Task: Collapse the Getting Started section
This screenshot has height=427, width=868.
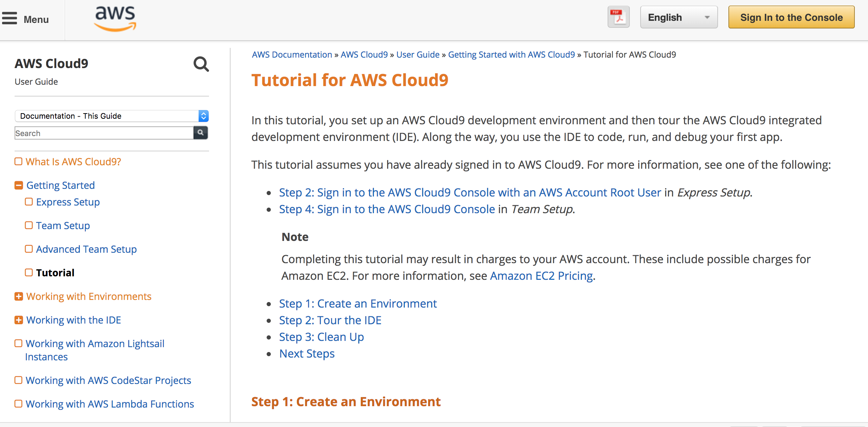Action: point(19,185)
